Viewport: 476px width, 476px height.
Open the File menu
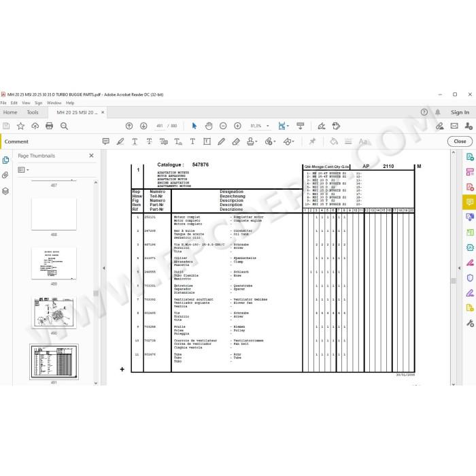pyautogui.click(x=3, y=103)
